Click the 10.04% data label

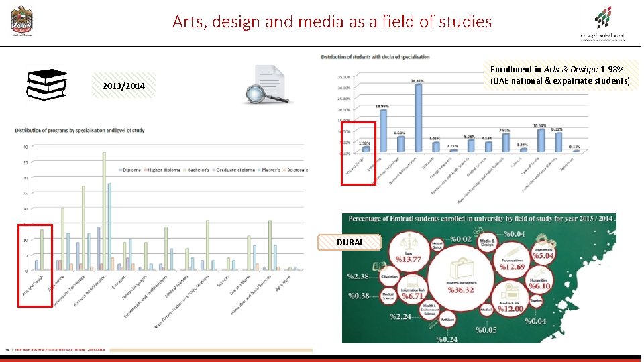[x=539, y=125]
